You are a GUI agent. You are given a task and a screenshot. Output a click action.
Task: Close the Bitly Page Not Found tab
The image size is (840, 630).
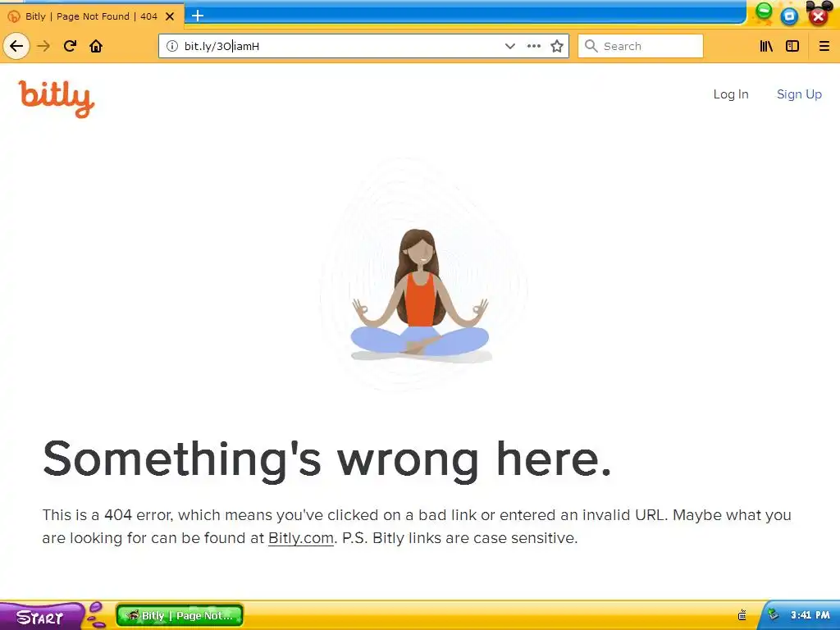(170, 16)
